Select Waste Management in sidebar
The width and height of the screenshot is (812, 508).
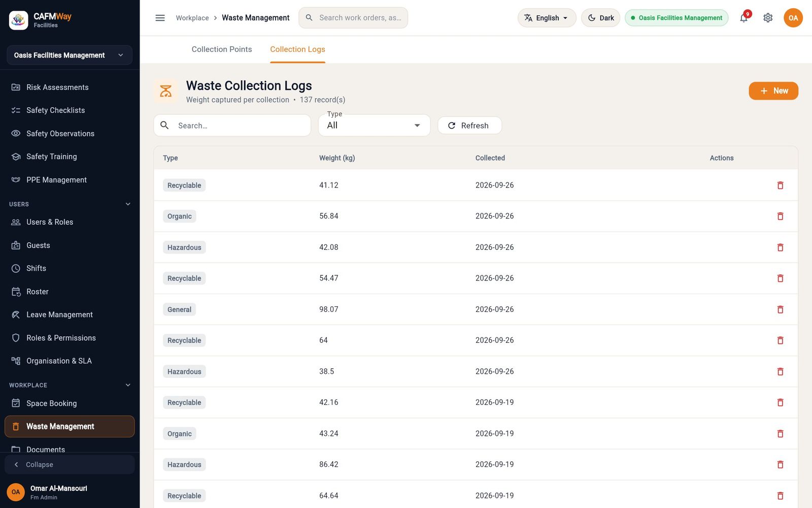pyautogui.click(x=70, y=426)
